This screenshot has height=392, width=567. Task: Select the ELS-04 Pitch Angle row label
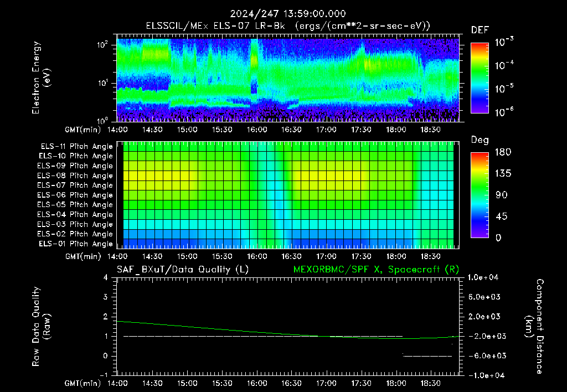pos(75,214)
